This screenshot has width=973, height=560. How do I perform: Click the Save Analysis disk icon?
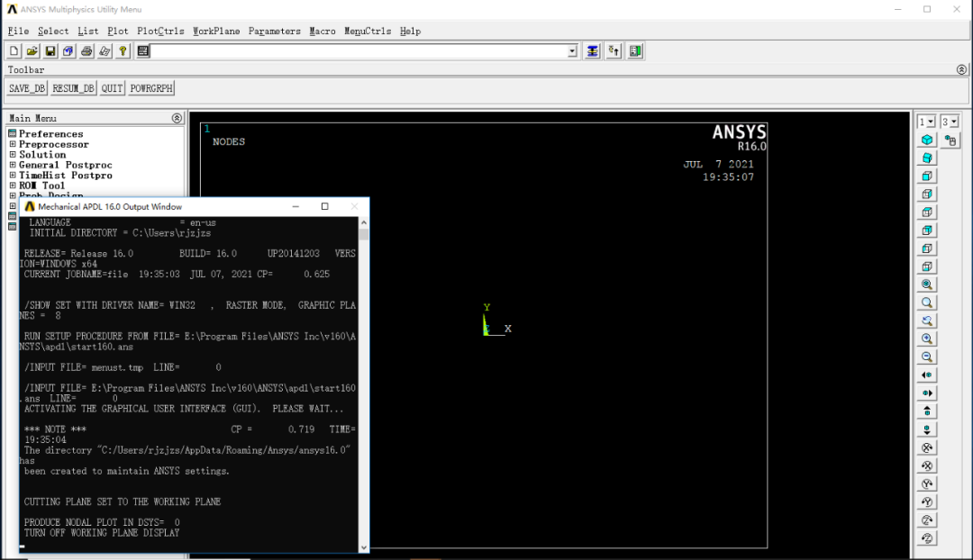(x=50, y=51)
